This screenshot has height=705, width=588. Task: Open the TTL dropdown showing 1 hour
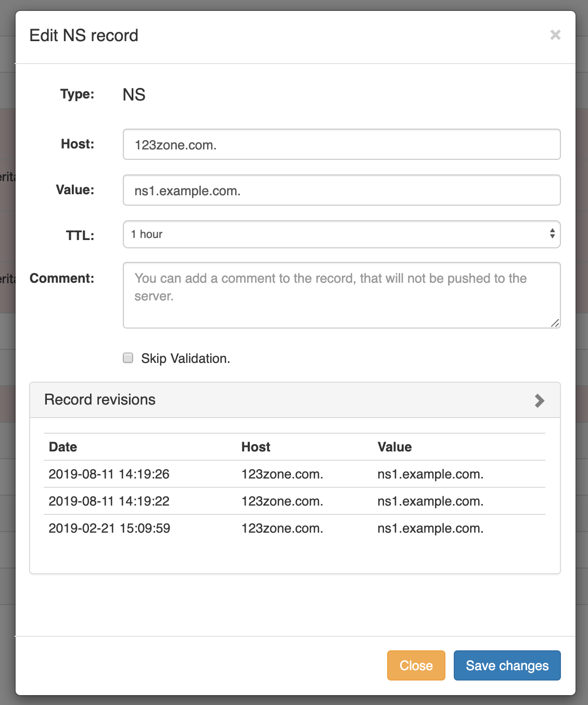tap(341, 234)
